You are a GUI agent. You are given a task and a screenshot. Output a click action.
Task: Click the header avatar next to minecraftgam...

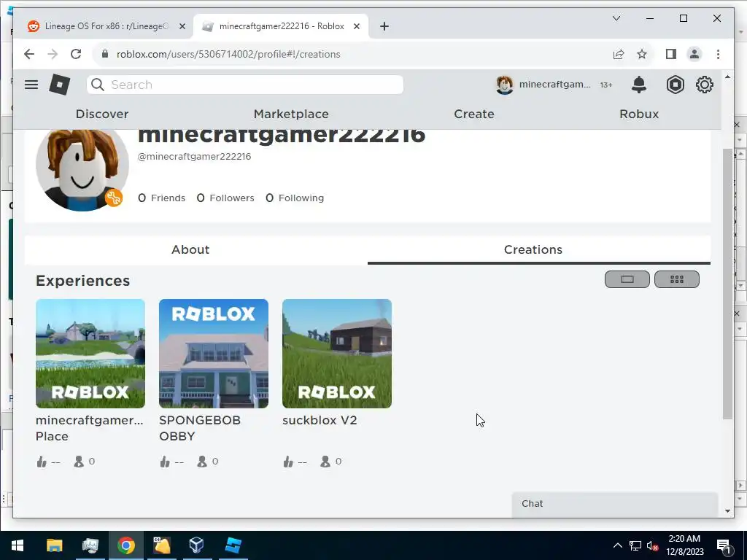pyautogui.click(x=505, y=85)
